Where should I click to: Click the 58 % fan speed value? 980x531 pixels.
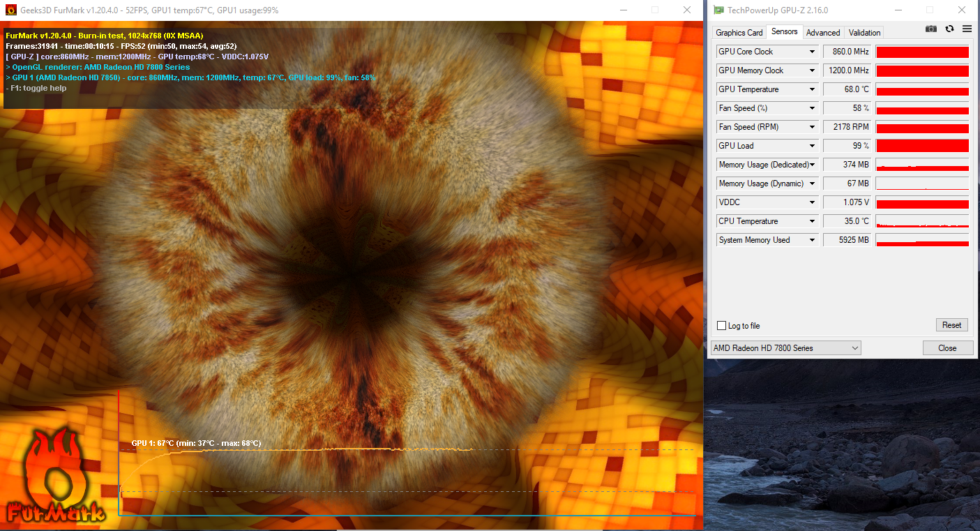tap(847, 108)
